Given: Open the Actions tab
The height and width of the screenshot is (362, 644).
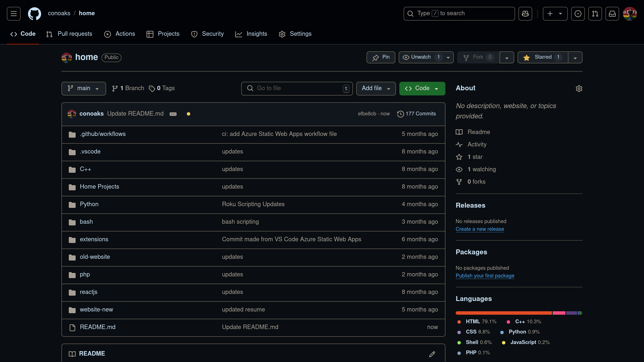Looking at the screenshot, I should tap(120, 34).
